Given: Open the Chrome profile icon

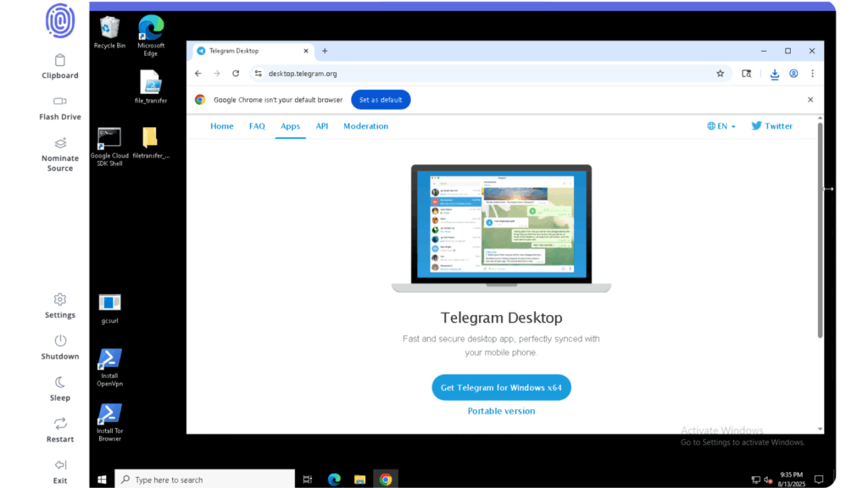Looking at the screenshot, I should tap(793, 74).
